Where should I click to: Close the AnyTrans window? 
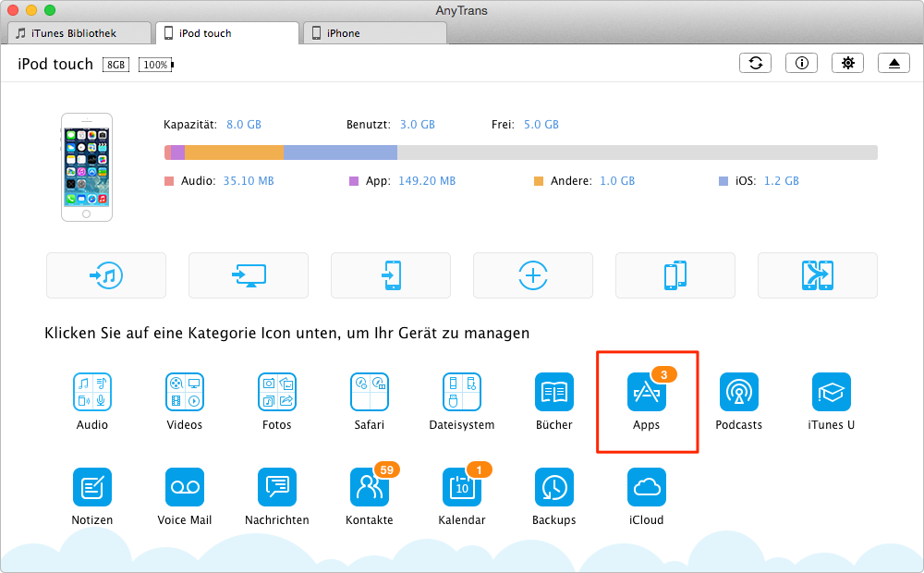coord(12,10)
